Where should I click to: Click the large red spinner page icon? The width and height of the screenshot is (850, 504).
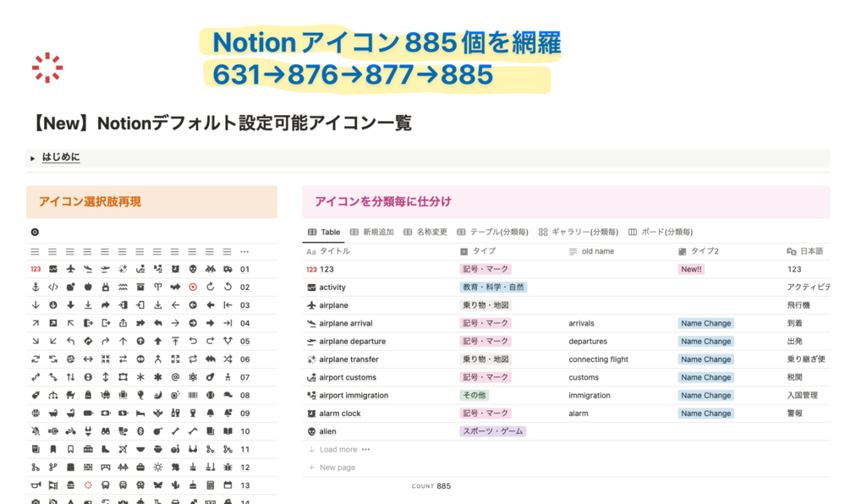[47, 68]
